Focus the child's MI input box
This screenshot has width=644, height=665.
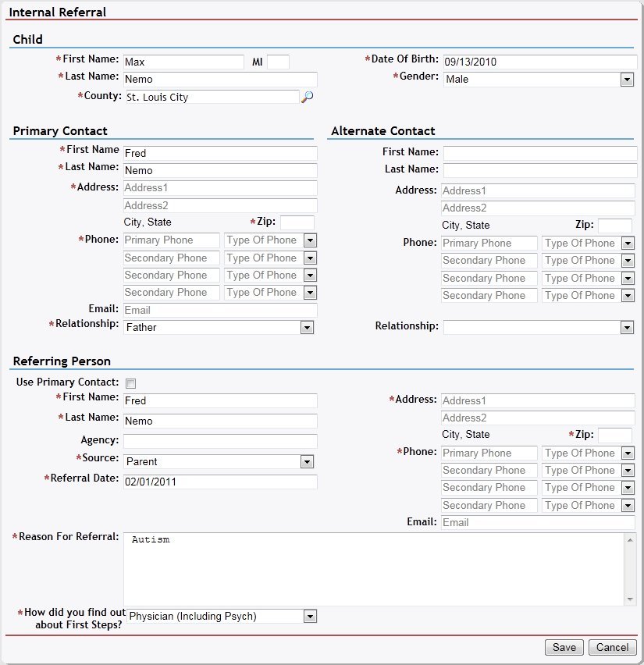(278, 62)
